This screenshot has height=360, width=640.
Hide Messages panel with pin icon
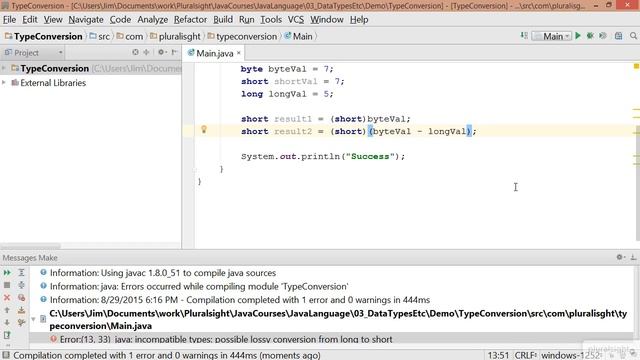[x=633, y=257]
